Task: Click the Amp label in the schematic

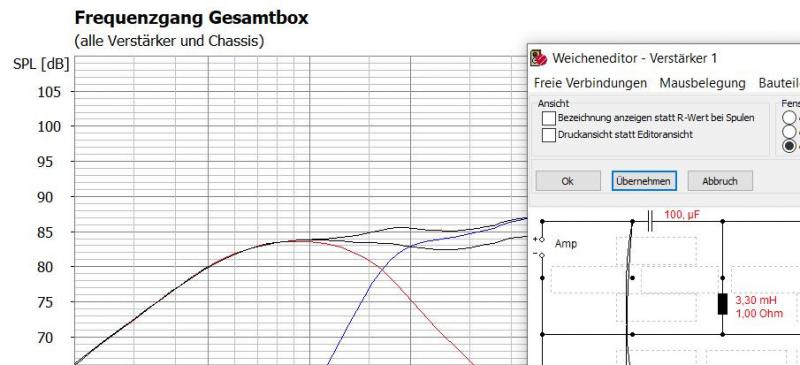Action: (566, 244)
